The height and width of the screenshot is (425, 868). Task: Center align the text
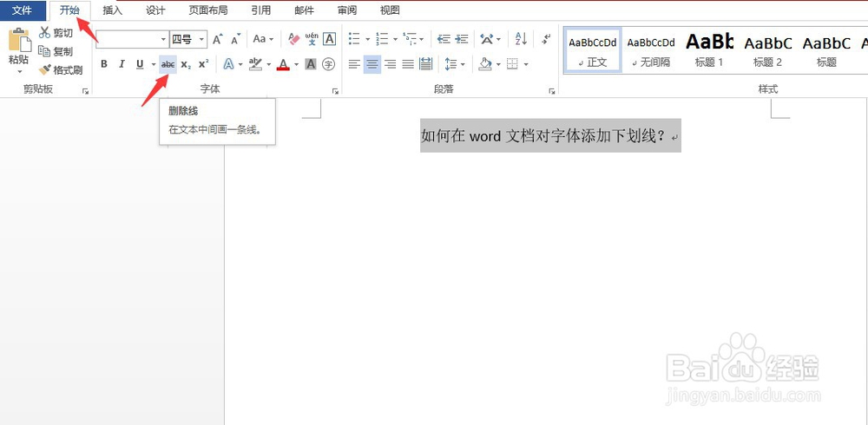point(372,64)
